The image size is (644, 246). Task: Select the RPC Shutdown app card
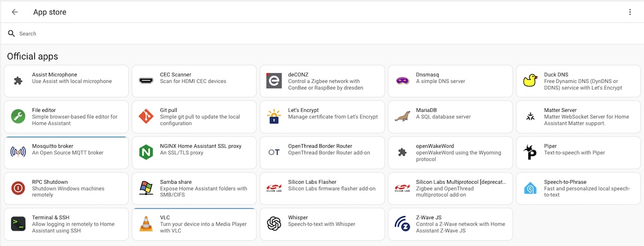click(66, 188)
